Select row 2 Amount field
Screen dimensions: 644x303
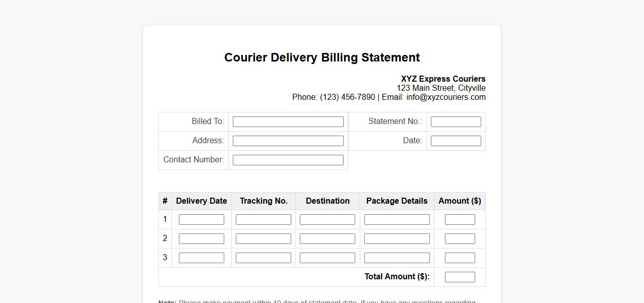pos(460,238)
